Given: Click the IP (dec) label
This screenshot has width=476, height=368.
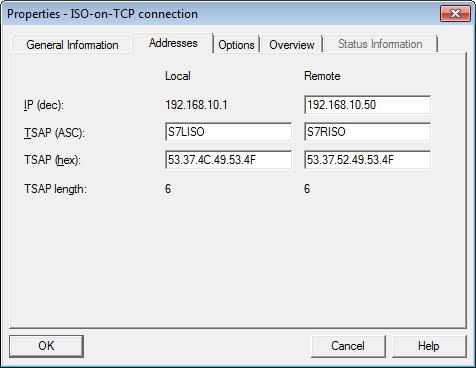Looking at the screenshot, I should pyautogui.click(x=44, y=105).
